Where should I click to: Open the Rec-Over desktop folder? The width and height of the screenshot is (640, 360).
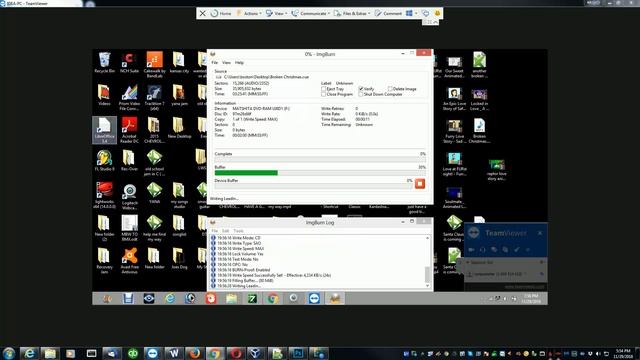pos(129,160)
